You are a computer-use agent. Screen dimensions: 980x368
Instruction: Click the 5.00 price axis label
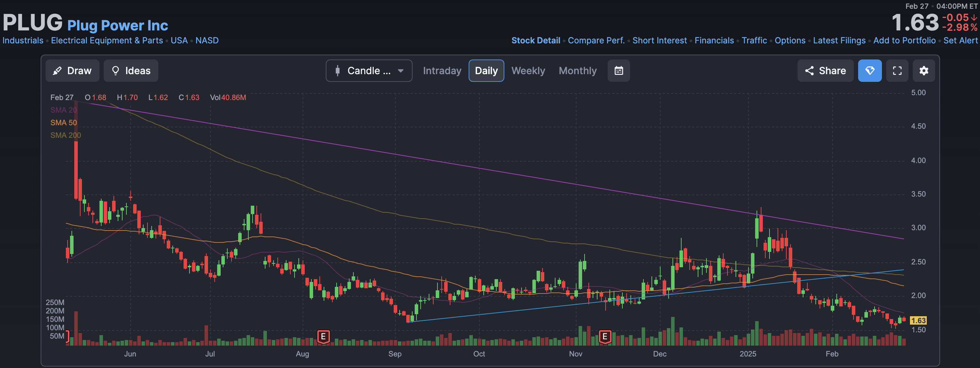coord(918,93)
